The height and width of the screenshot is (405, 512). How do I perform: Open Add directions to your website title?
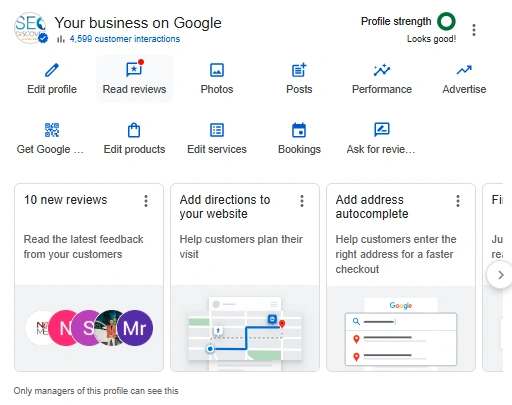coord(225,207)
